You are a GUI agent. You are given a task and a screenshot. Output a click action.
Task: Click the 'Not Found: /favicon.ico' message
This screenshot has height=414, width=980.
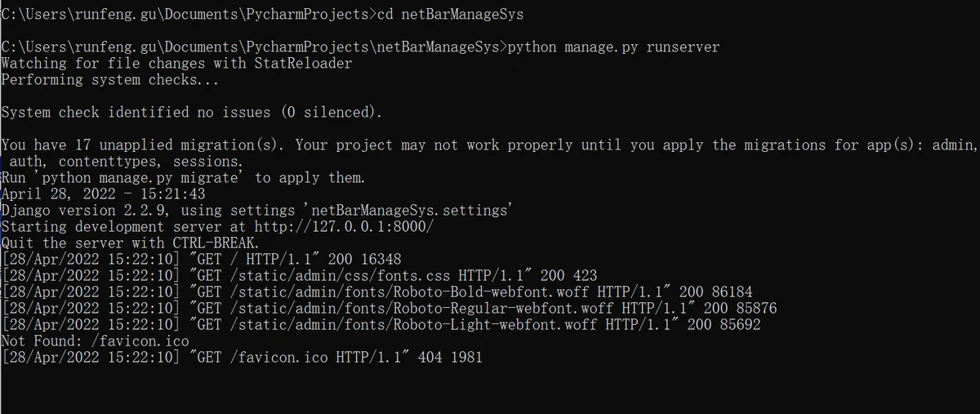tap(95, 341)
